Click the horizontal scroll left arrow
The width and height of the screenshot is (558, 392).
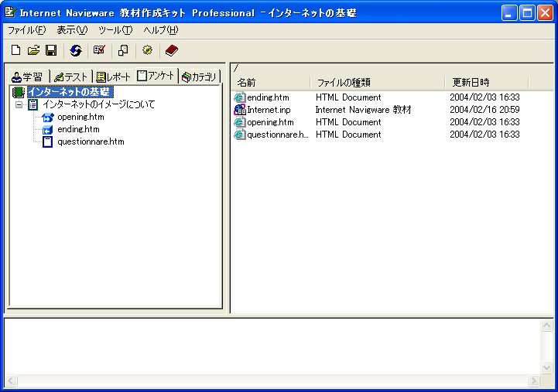pos(11,380)
